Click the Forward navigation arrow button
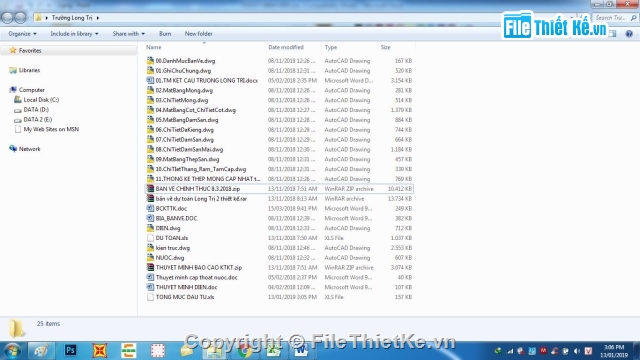The image size is (640, 360). click(20, 18)
